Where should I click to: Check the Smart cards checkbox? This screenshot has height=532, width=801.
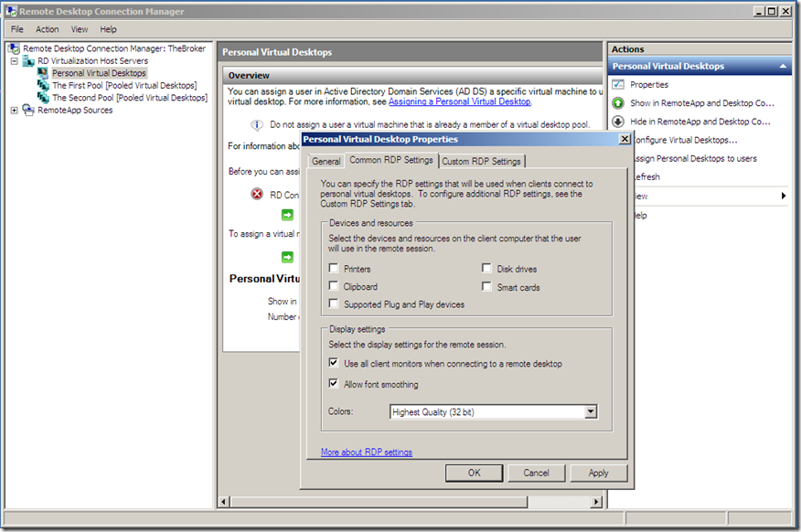click(486, 286)
